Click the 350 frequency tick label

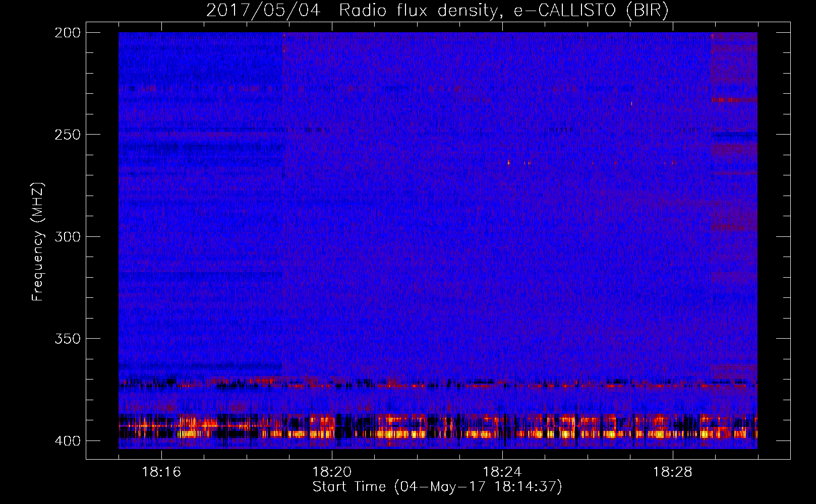click(x=67, y=339)
